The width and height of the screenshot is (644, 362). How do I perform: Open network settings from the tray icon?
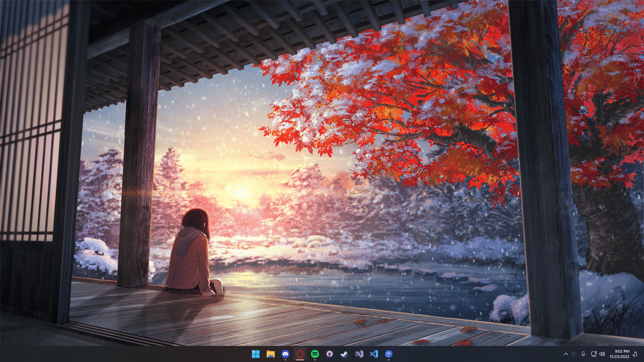pyautogui.click(x=594, y=354)
